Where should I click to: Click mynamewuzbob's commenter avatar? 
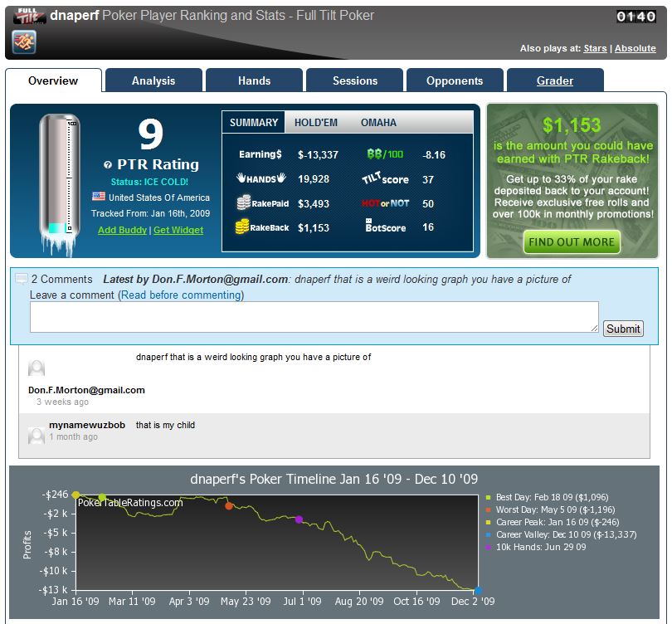(x=37, y=436)
